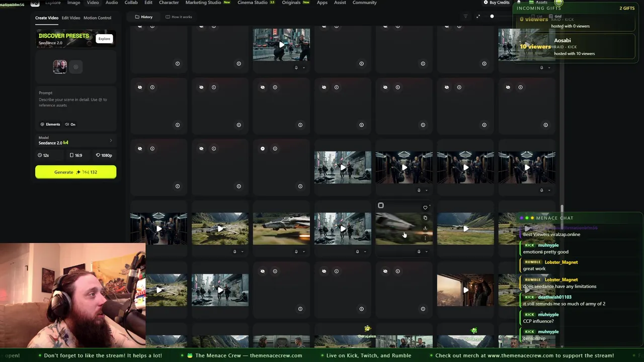Viewport: 644px width, 362px height.
Task: Tick the select checkbox on the blurred spaceship clip
Action: (381, 205)
